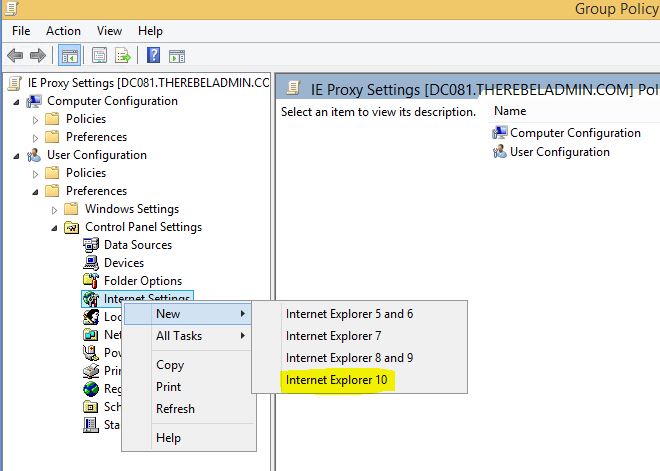660x471 pixels.
Task: Click the Back arrow toolbar icon
Action: [x=15, y=56]
